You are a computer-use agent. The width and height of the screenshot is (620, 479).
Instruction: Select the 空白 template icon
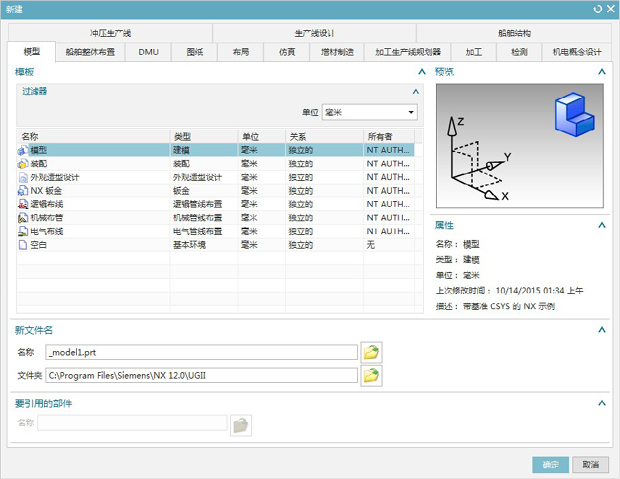pyautogui.click(x=22, y=244)
